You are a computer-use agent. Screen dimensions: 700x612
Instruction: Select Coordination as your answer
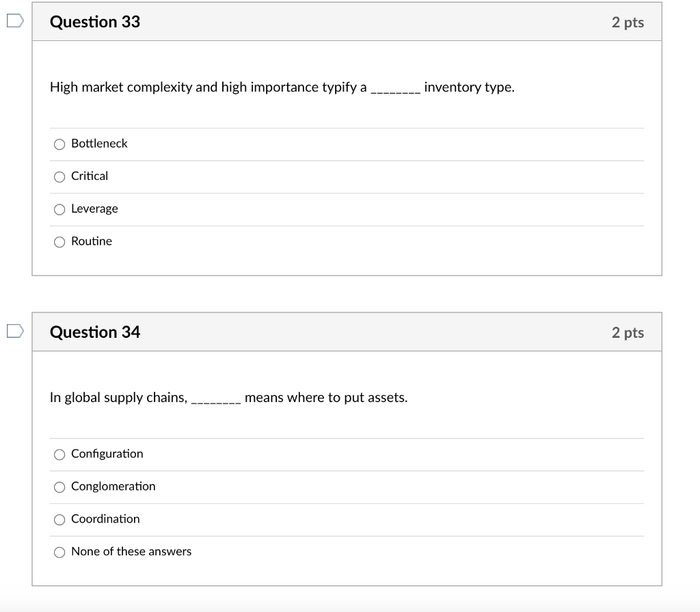coord(59,520)
